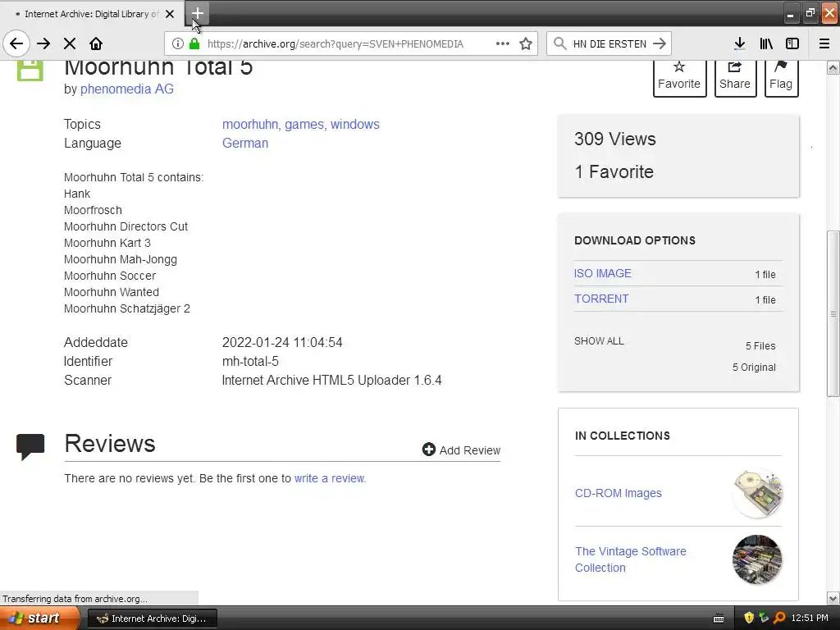The width and height of the screenshot is (840, 630).
Task: Select Internet Archive HTML5 Uploader 1.6.4 text
Action: pos(331,381)
